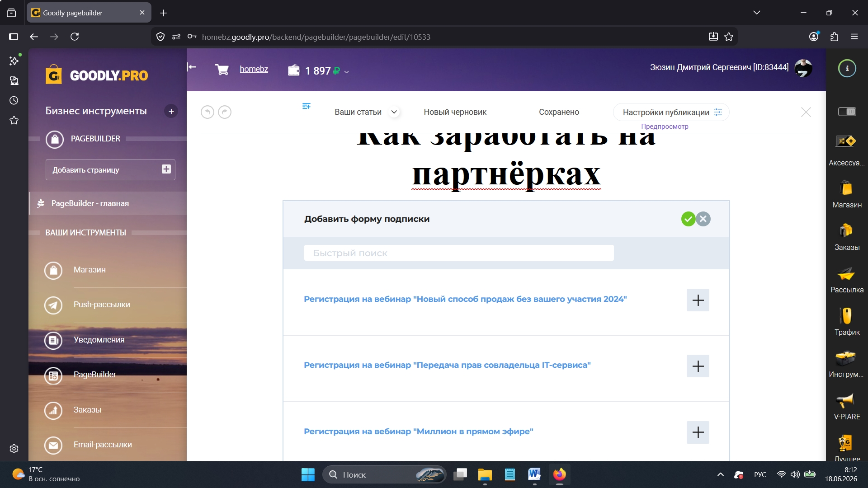
Task: Open Word from taskbar
Action: pos(534,474)
